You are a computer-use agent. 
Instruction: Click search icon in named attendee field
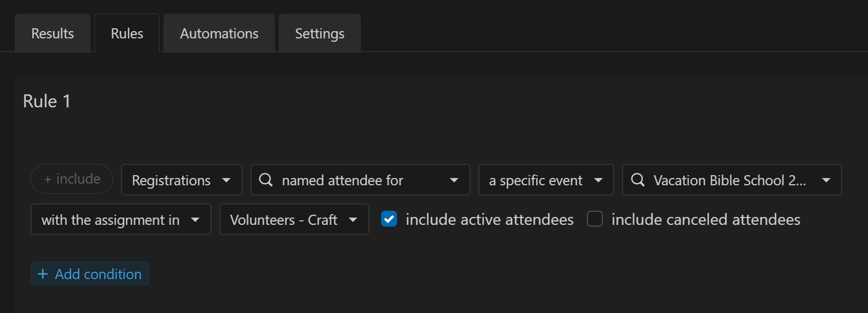point(265,180)
